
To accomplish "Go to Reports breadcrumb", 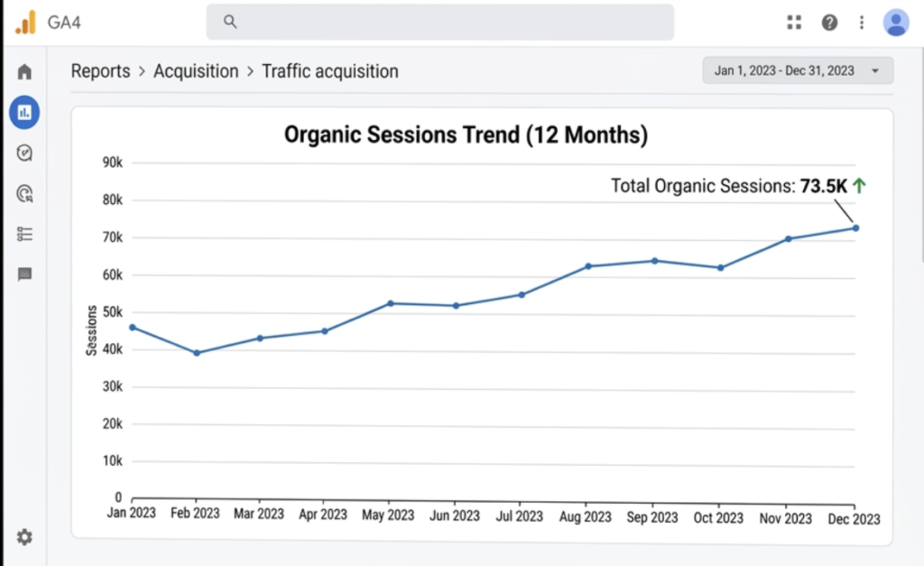I will 101,70.
